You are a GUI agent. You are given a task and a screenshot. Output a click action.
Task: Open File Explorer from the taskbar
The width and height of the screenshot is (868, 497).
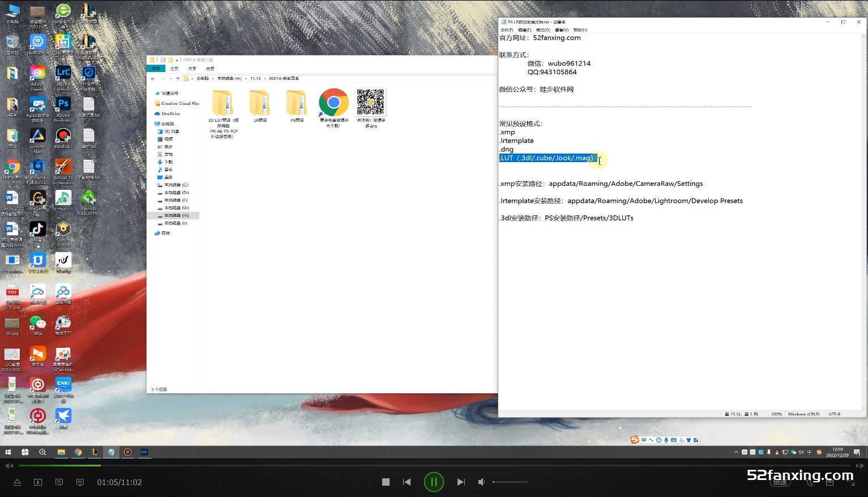pyautogui.click(x=61, y=452)
